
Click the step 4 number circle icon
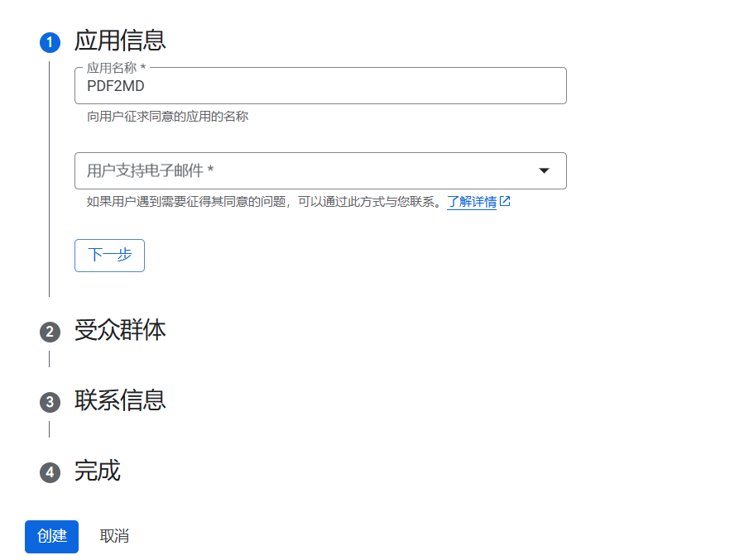pos(50,472)
